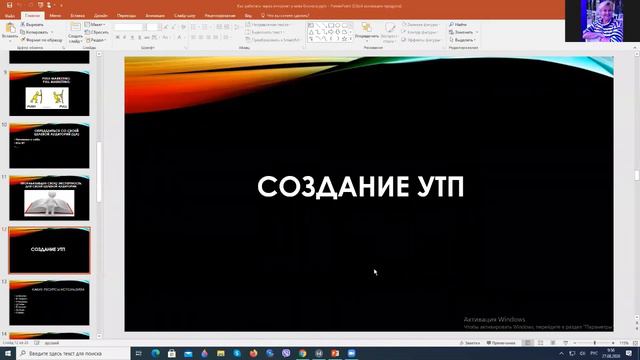This screenshot has width=640, height=360.
Task: Open File Explorer from the taskbar
Action: point(221,353)
